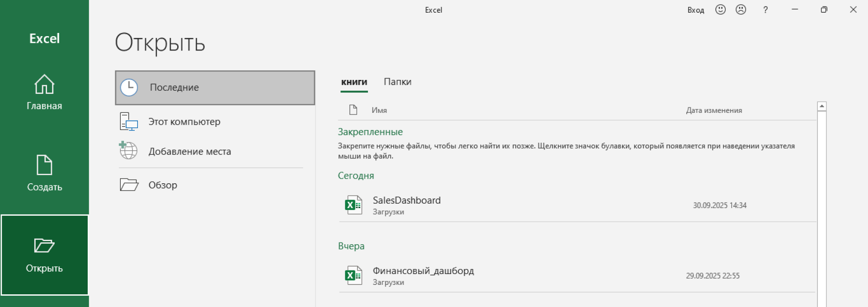Click the Обзор folder icon
The image size is (868, 307).
tap(129, 185)
